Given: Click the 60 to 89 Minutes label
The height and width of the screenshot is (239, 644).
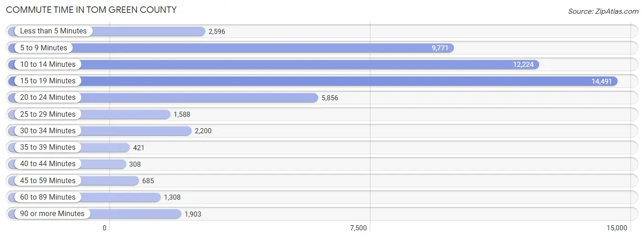Looking at the screenshot, I should point(48,197).
